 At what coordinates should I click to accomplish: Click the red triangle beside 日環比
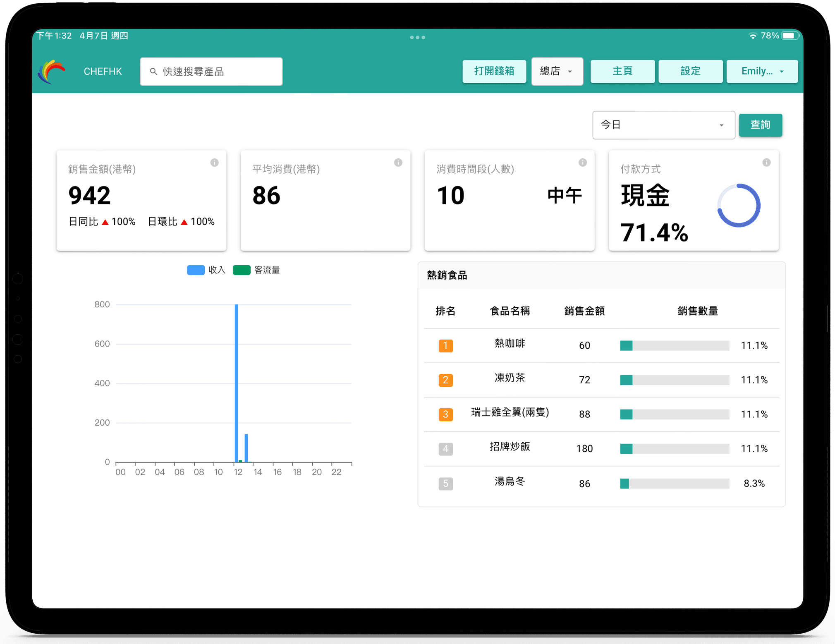[184, 222]
